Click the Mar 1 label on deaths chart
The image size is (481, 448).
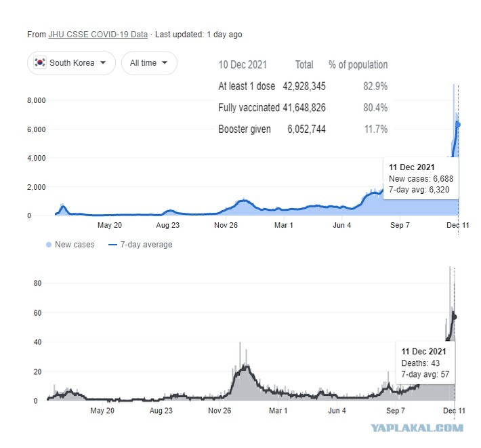(x=278, y=411)
